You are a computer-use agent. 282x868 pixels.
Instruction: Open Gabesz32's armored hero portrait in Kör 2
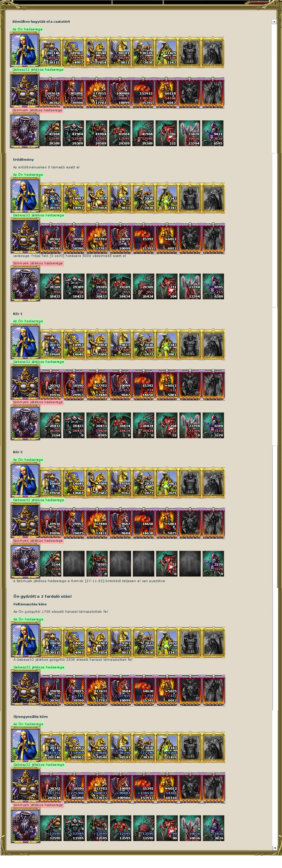[25, 520]
